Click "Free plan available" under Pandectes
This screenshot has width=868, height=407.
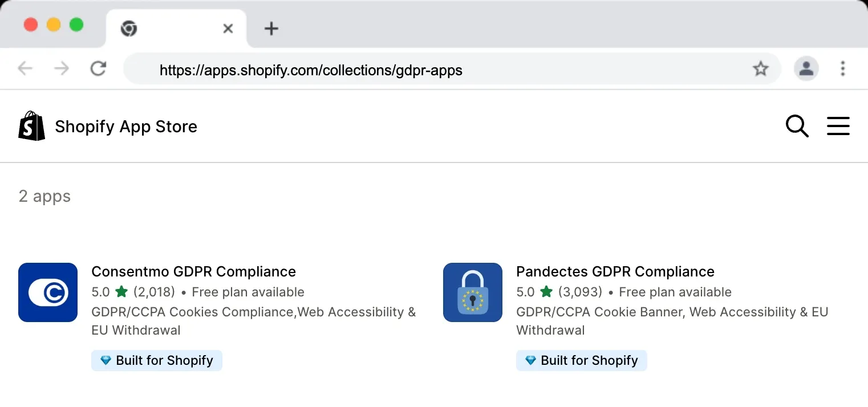pos(675,292)
